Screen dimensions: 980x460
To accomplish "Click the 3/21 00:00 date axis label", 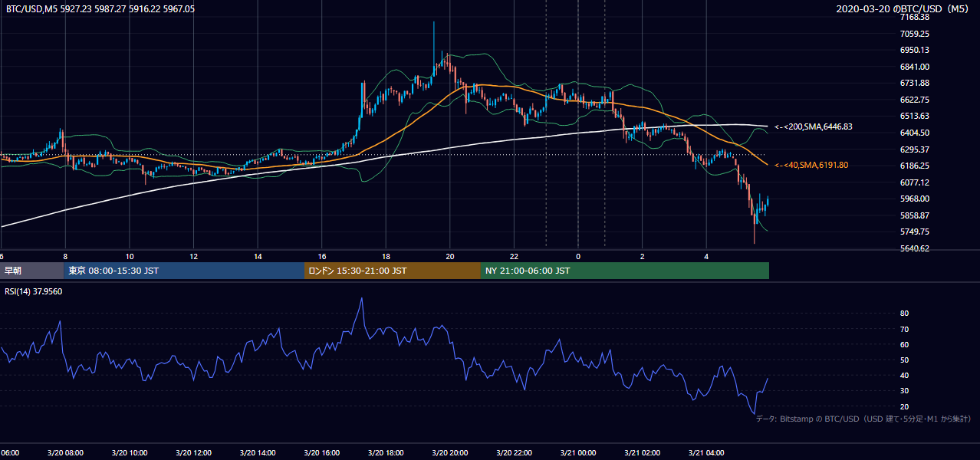I will [x=577, y=453].
